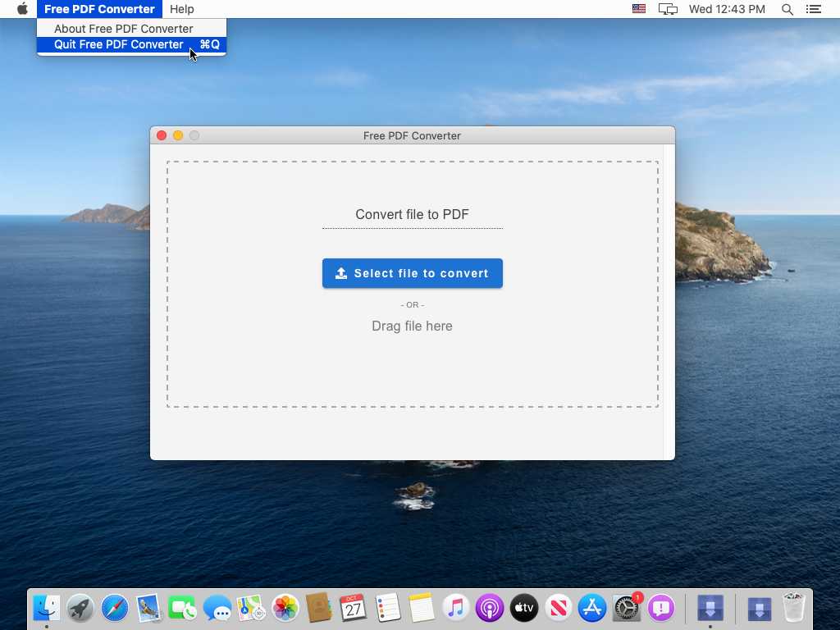The height and width of the screenshot is (630, 840).
Task: Open Messages in the Dock
Action: (x=217, y=608)
